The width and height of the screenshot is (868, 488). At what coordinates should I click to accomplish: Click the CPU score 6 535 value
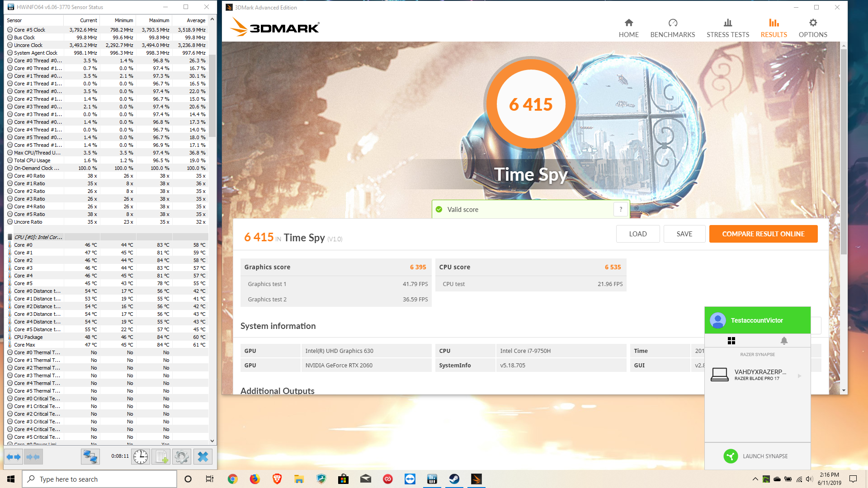click(613, 267)
